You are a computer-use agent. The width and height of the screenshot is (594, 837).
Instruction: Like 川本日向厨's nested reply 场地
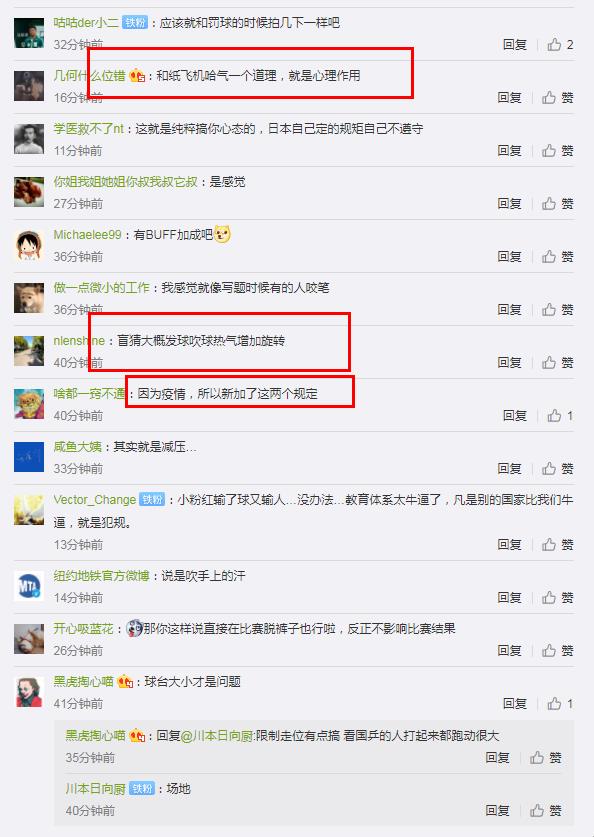coord(545,811)
